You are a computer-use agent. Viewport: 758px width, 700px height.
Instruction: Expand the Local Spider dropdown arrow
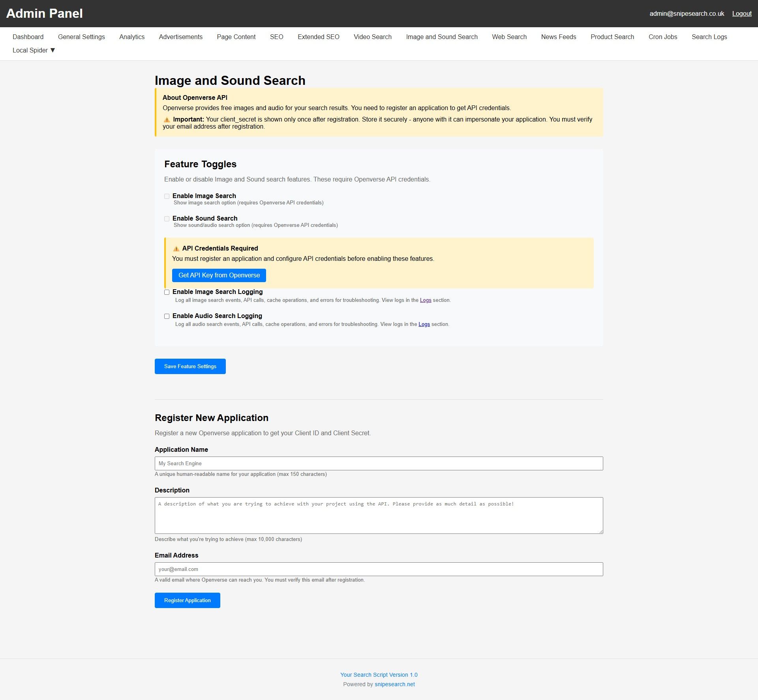[53, 50]
